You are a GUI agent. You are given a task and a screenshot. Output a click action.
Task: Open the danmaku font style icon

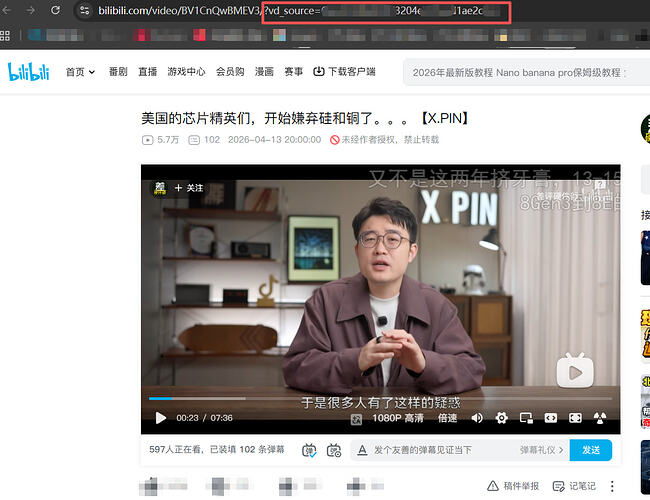[362, 450]
